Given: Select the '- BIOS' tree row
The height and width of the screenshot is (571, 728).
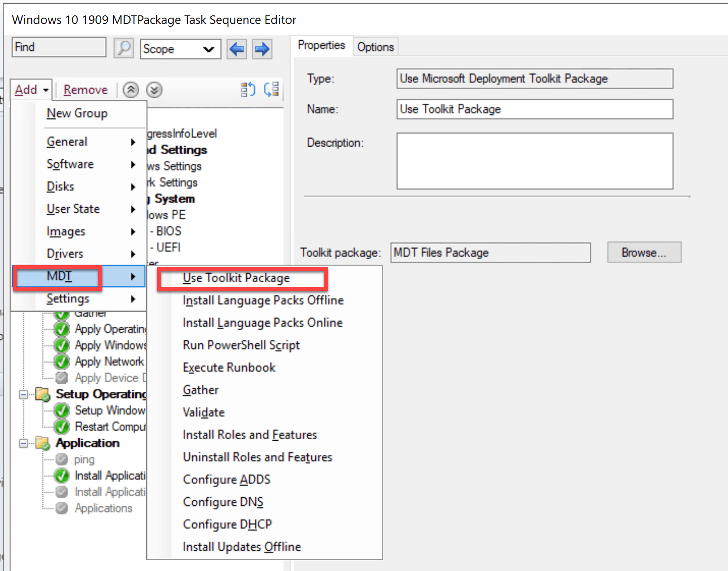Looking at the screenshot, I should (x=166, y=231).
